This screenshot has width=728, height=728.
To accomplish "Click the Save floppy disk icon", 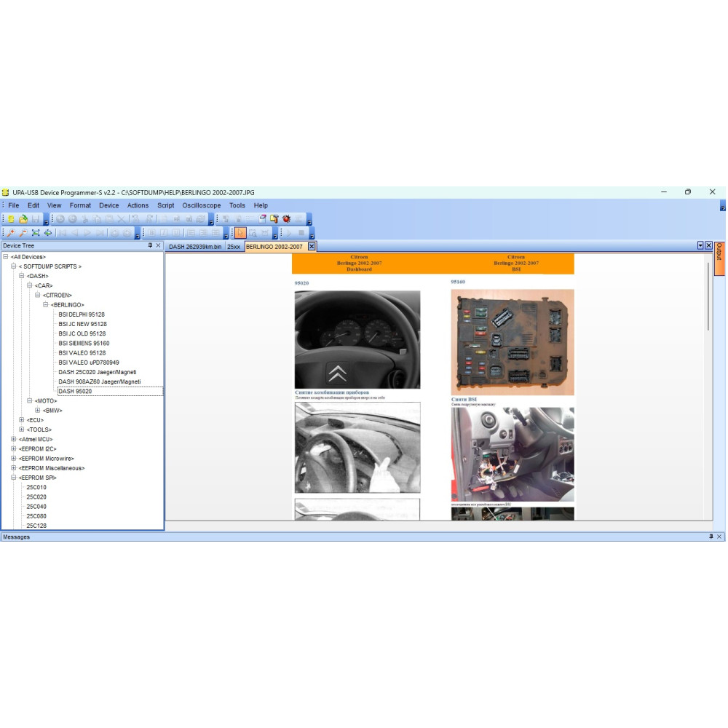I will pyautogui.click(x=35, y=218).
